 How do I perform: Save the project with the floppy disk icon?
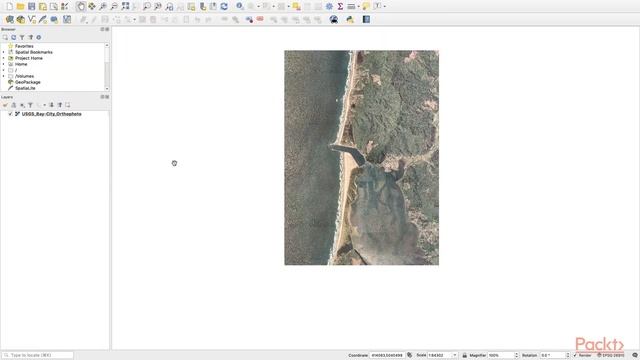tap(31, 7)
